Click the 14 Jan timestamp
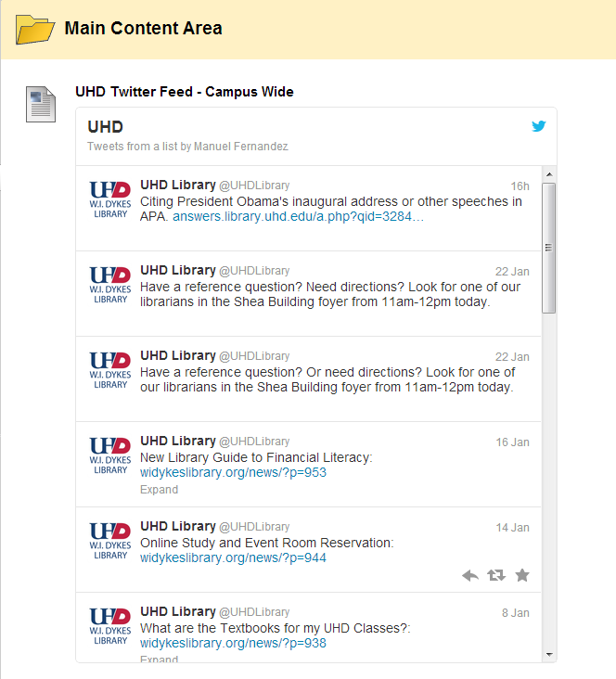The height and width of the screenshot is (679, 616). click(512, 528)
